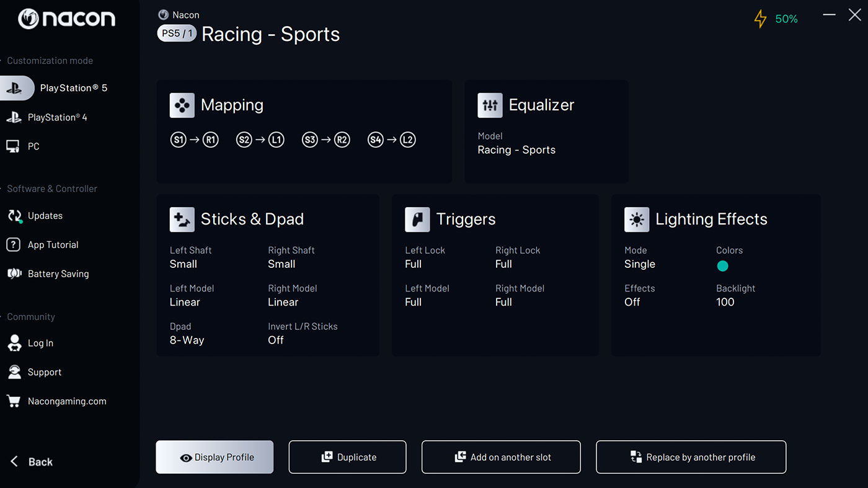Click the Add on another slot button
Image resolution: width=868 pixels, height=488 pixels.
click(501, 457)
